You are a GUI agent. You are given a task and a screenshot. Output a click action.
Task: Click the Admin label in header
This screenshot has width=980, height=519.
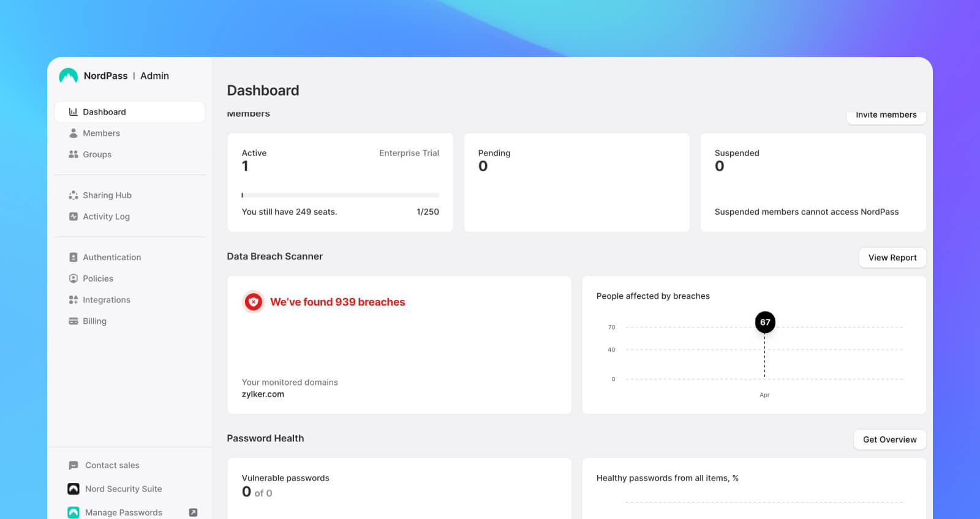tap(154, 76)
